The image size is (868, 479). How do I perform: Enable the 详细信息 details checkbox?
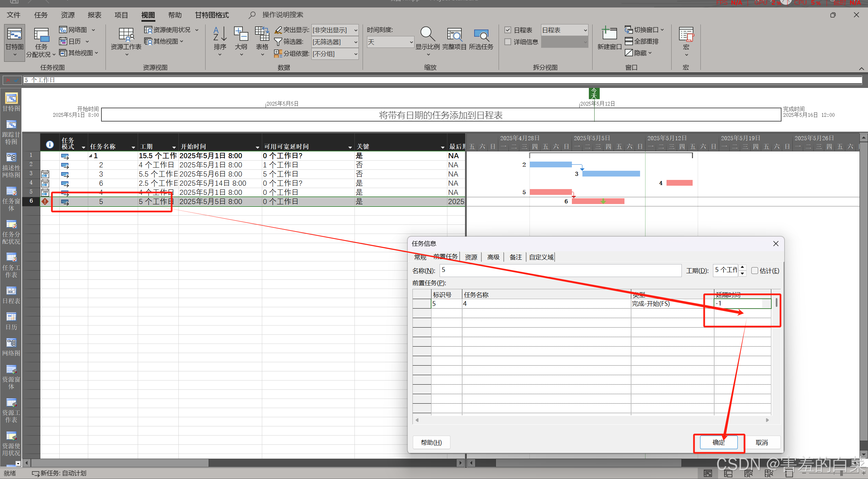coord(508,42)
